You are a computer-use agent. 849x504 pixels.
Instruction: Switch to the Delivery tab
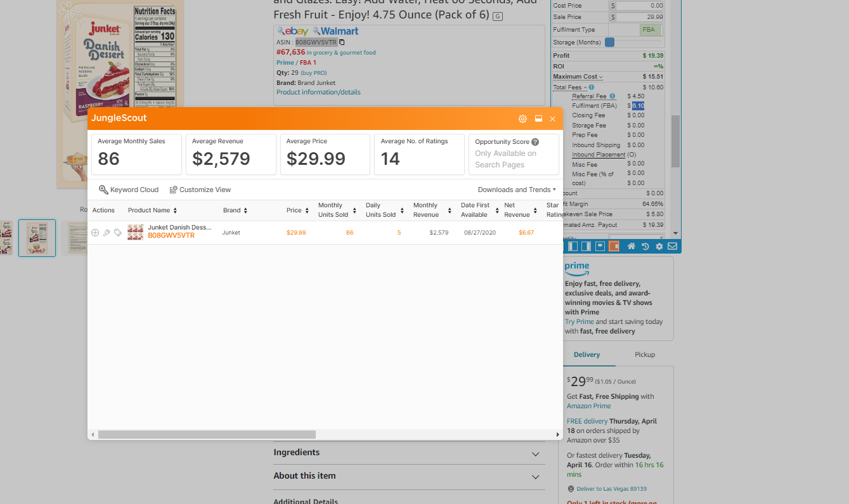coord(587,354)
